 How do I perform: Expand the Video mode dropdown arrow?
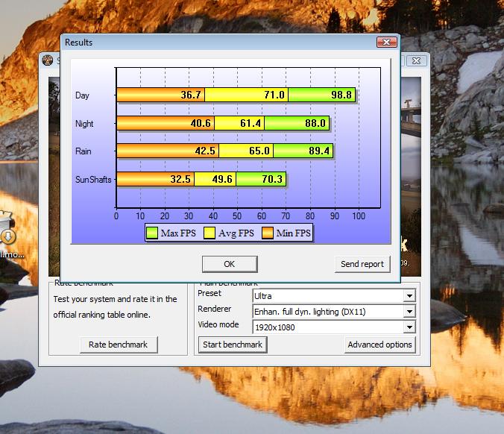pos(409,327)
